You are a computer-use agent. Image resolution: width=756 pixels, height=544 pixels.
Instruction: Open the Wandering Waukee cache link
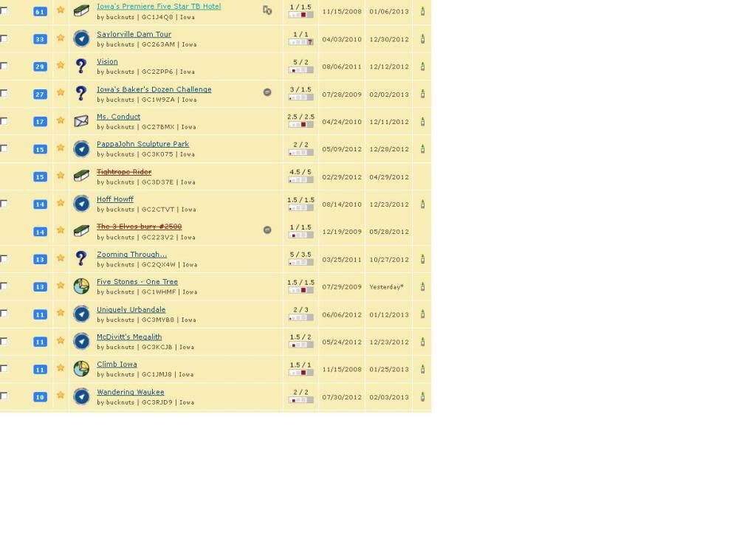130,392
